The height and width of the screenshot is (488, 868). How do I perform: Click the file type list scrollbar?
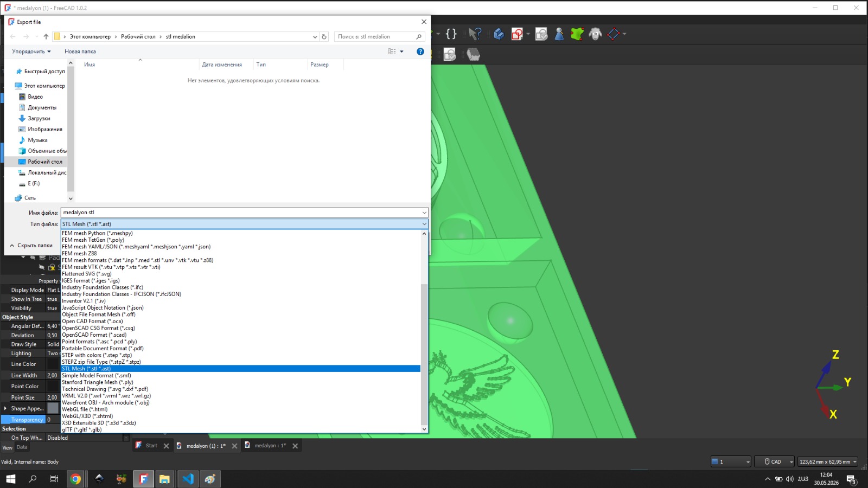coord(424,355)
